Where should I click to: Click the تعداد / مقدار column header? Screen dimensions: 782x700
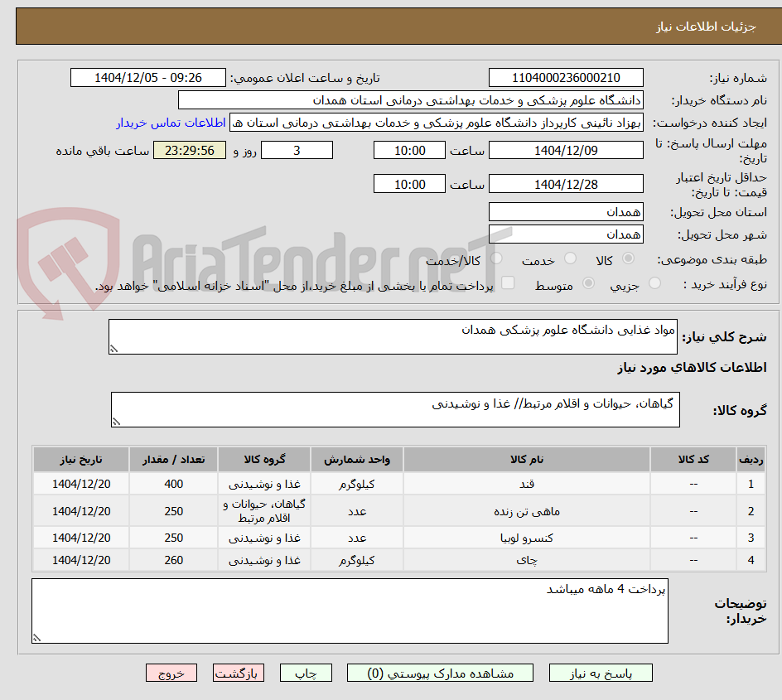174,459
